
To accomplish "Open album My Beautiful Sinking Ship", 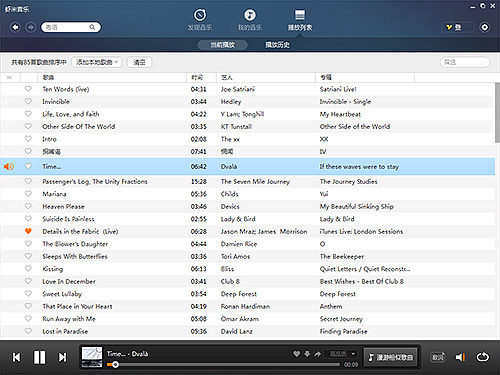I will coord(356,206).
